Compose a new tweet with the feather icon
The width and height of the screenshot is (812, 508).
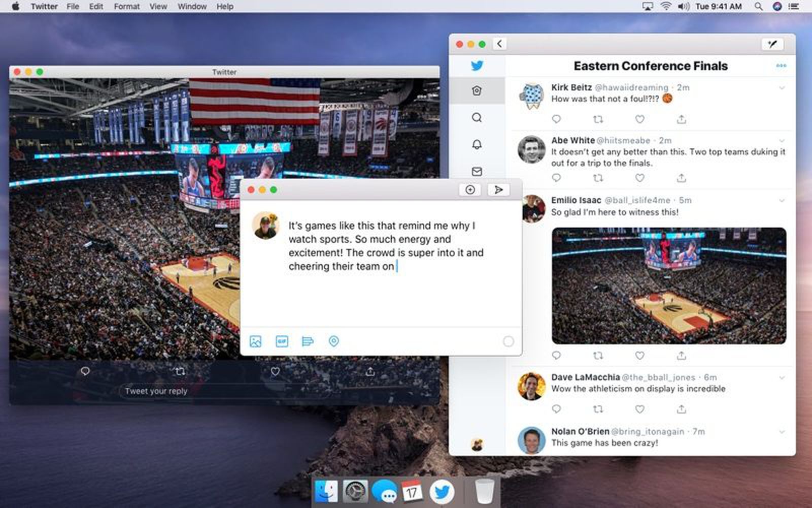tap(772, 45)
